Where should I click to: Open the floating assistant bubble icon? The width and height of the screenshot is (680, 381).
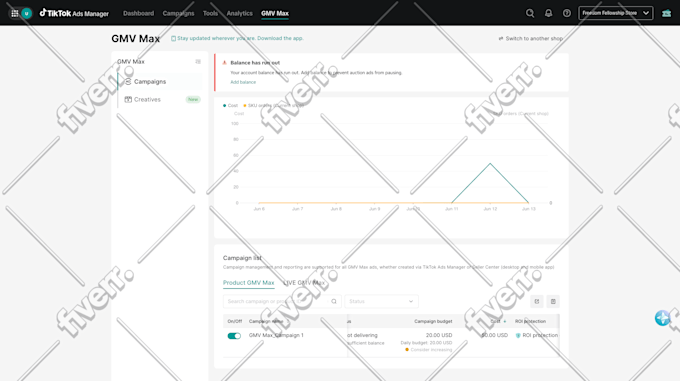(663, 318)
